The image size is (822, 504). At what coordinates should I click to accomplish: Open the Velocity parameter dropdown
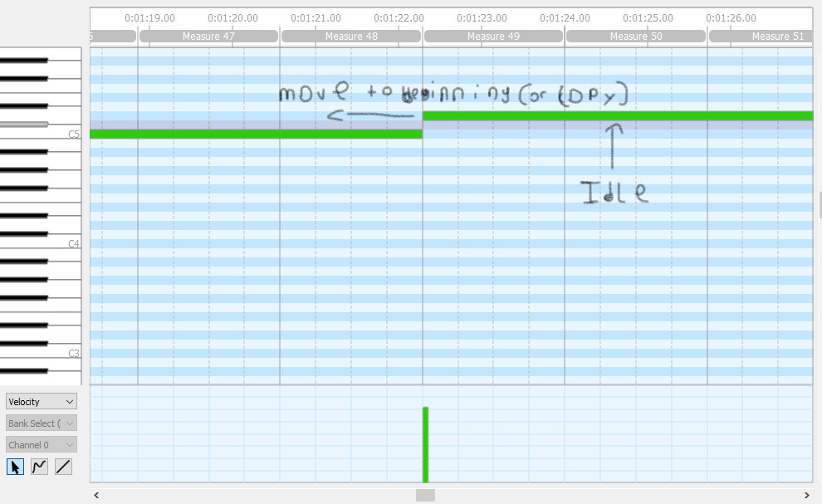(40, 401)
